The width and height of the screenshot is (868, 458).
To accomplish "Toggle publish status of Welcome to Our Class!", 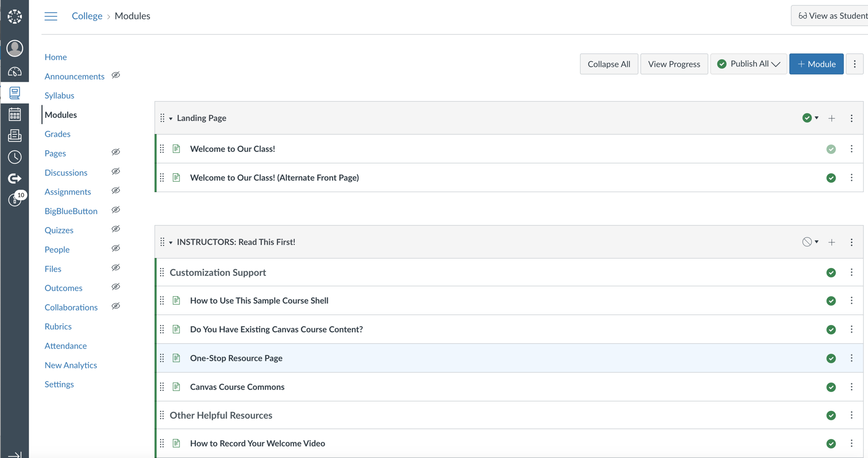I will tap(831, 149).
